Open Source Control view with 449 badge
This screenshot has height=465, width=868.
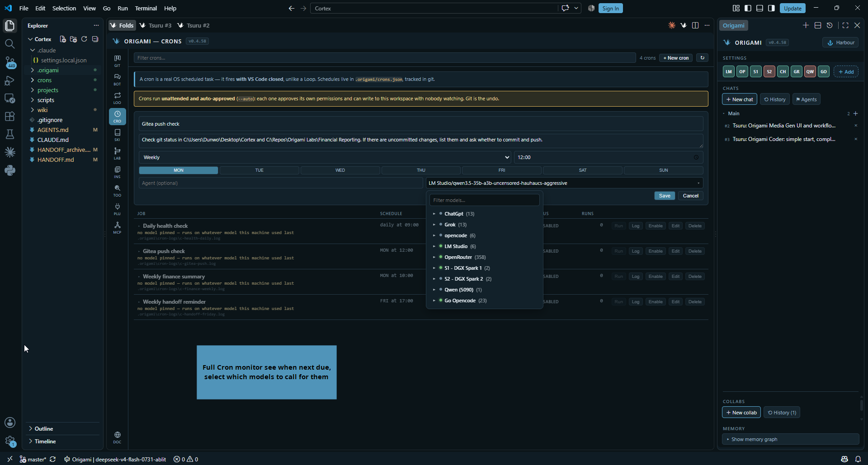[x=9, y=62]
